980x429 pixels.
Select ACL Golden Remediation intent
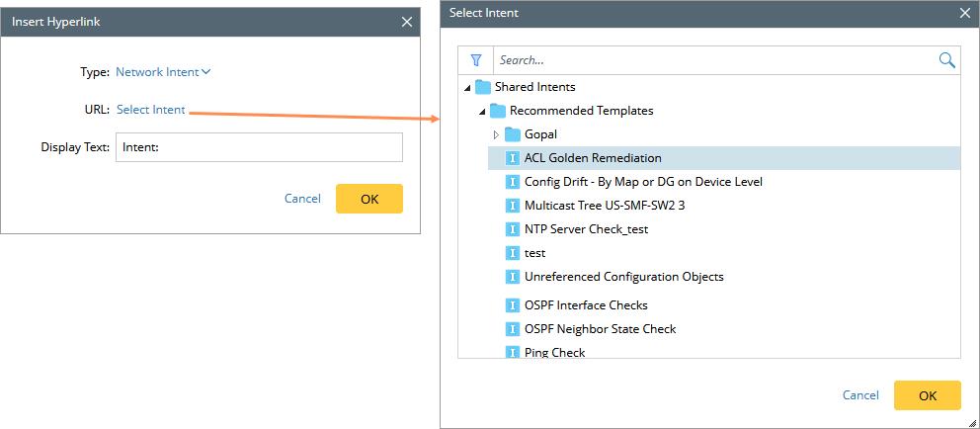tap(593, 158)
